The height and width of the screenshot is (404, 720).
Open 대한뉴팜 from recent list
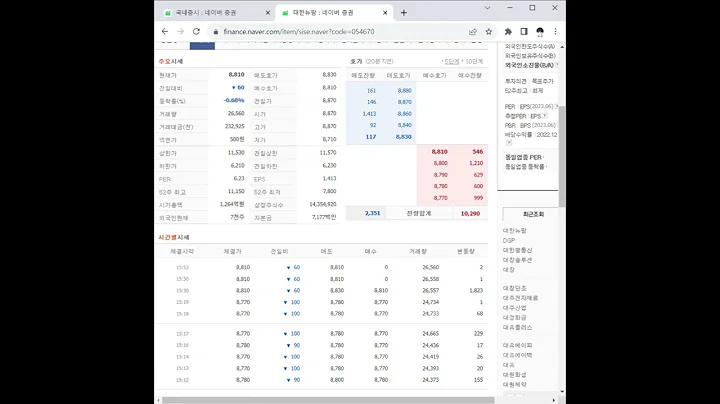coord(515,230)
